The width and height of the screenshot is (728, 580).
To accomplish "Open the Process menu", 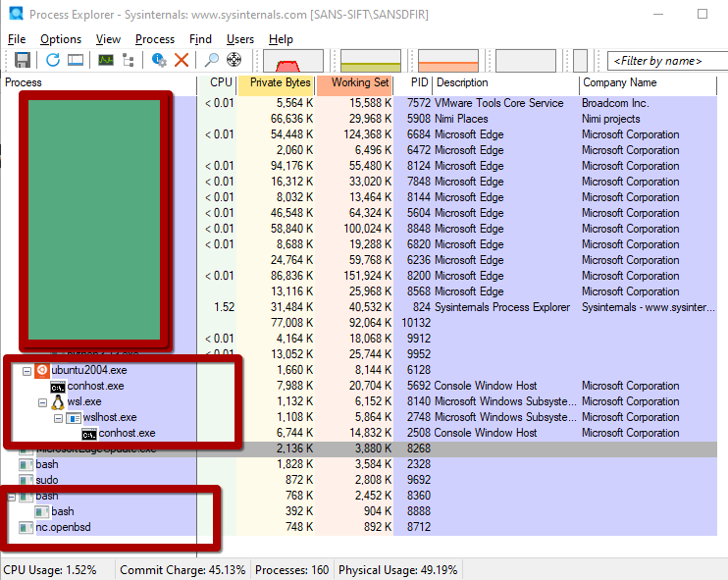I will point(155,39).
